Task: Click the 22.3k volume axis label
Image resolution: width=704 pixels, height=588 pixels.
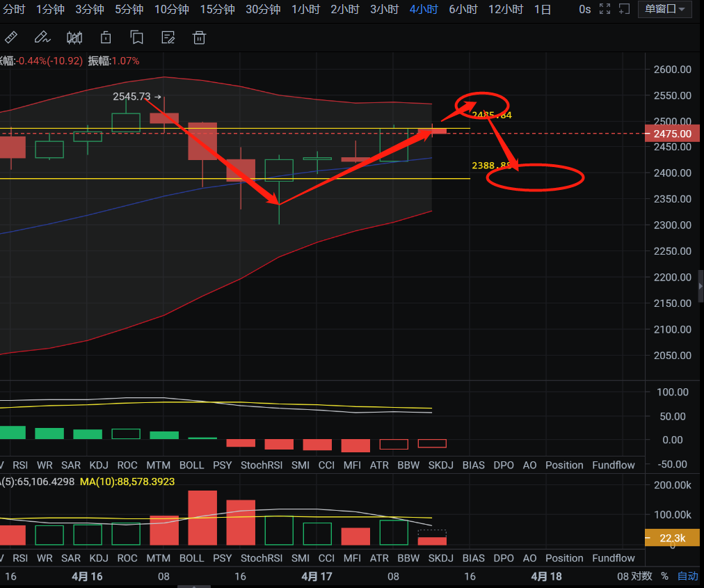Action: (672, 538)
